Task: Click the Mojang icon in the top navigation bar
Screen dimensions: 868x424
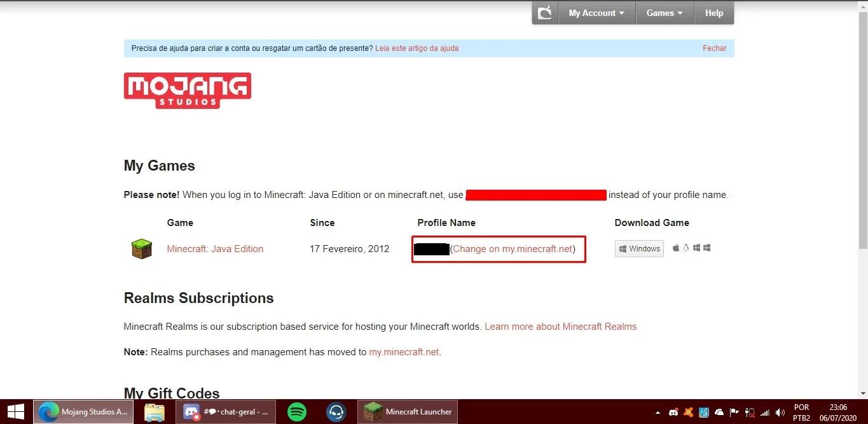Action: coord(545,13)
